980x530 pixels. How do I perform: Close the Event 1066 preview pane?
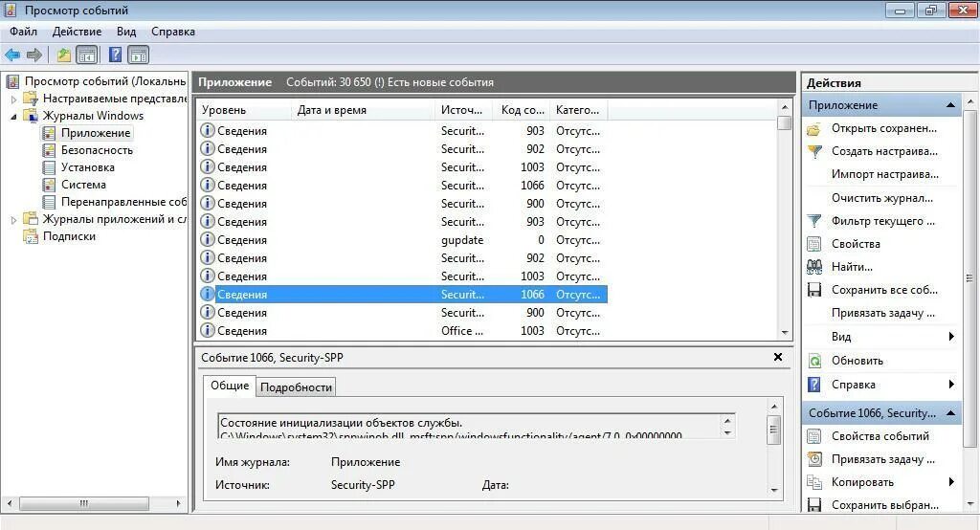coord(778,357)
